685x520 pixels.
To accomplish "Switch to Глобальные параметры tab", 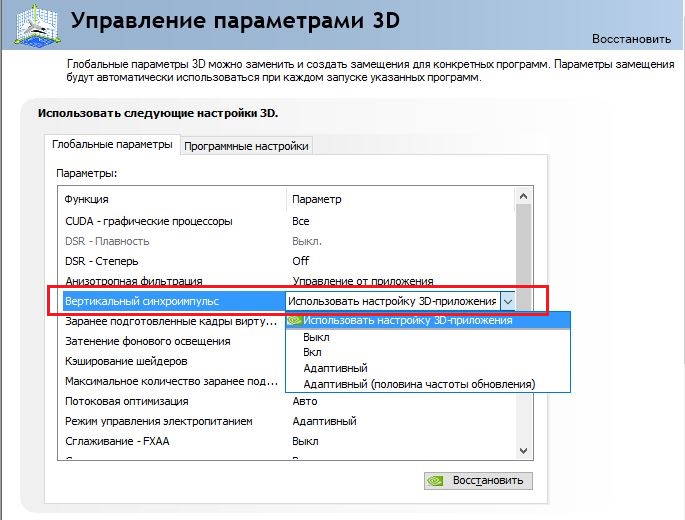I will [112, 144].
